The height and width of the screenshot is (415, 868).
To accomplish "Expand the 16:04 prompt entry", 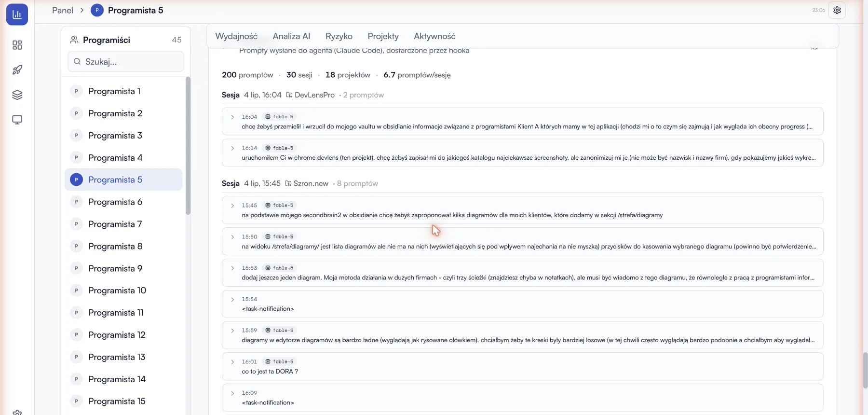I will [x=232, y=117].
